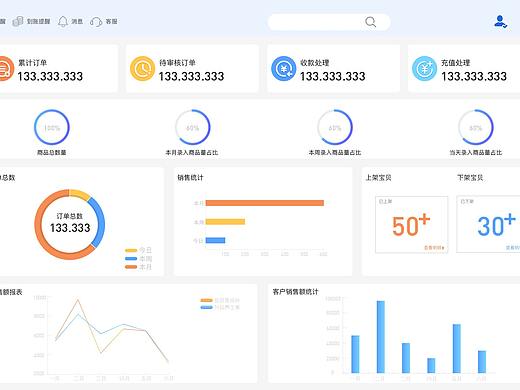This screenshot has height=390, width=520.
Task: Toggle the orange line legend in sales report
Action: 206,300
